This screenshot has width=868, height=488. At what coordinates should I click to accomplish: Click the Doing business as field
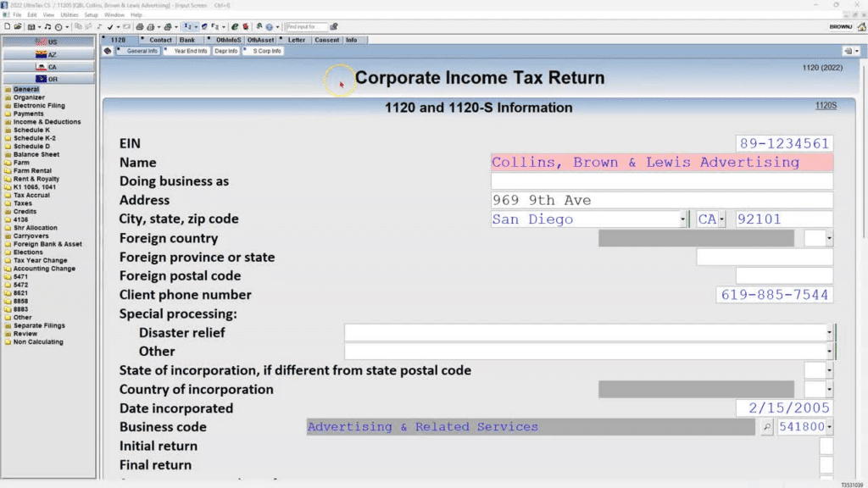tap(661, 181)
